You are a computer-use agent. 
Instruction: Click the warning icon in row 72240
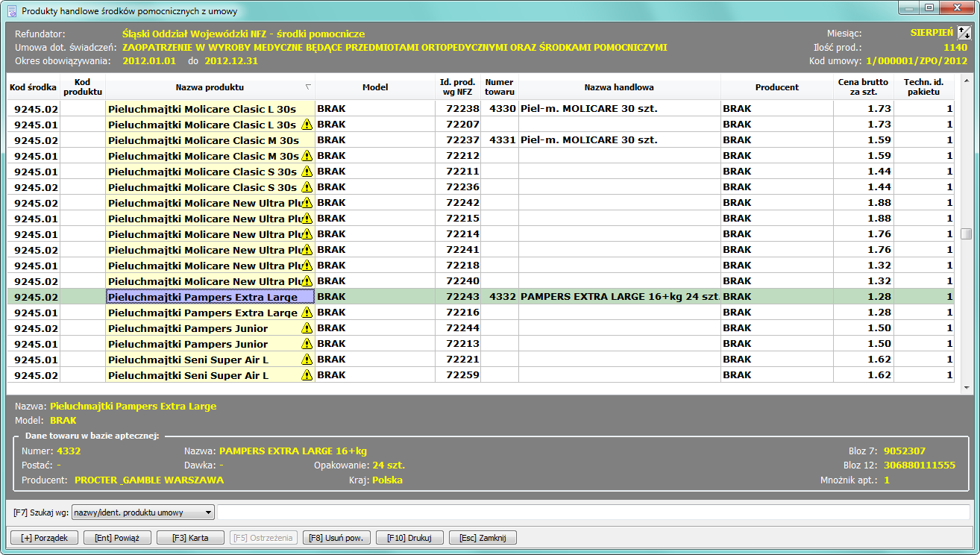point(308,281)
